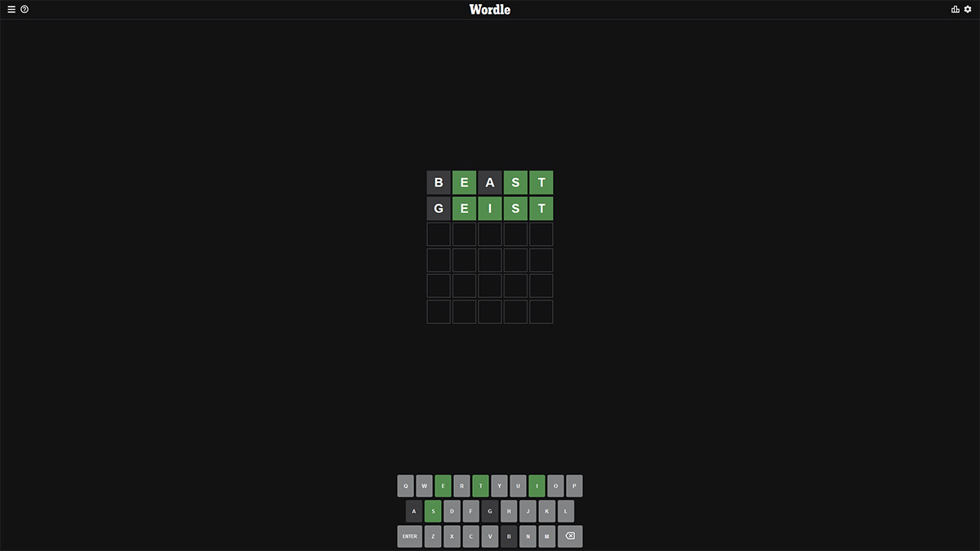Open the statistics bar chart icon

(955, 10)
